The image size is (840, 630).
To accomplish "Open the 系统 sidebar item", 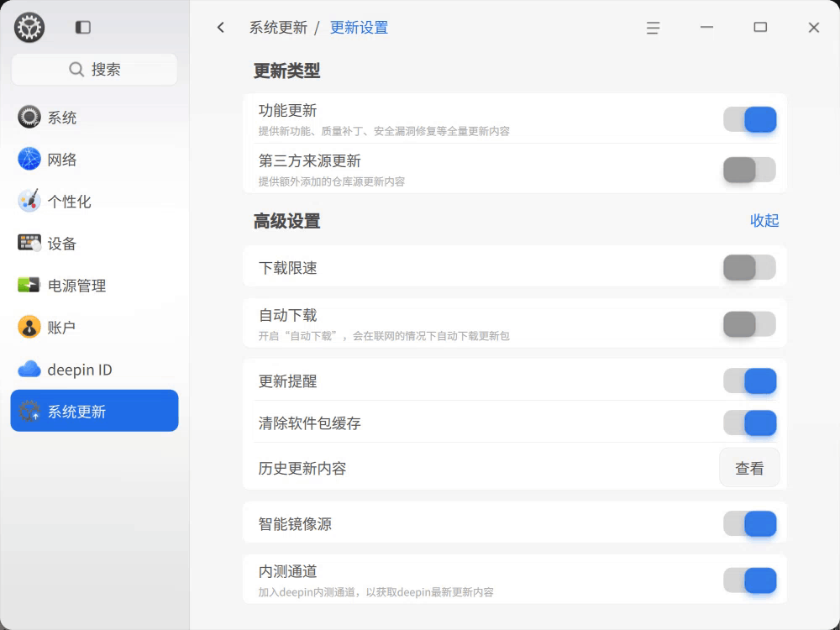I will click(94, 118).
